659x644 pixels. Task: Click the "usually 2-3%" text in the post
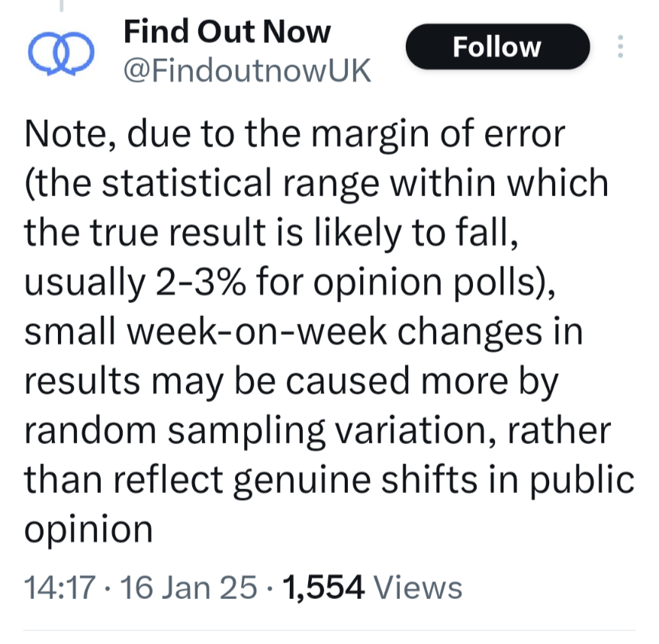[x=135, y=282]
